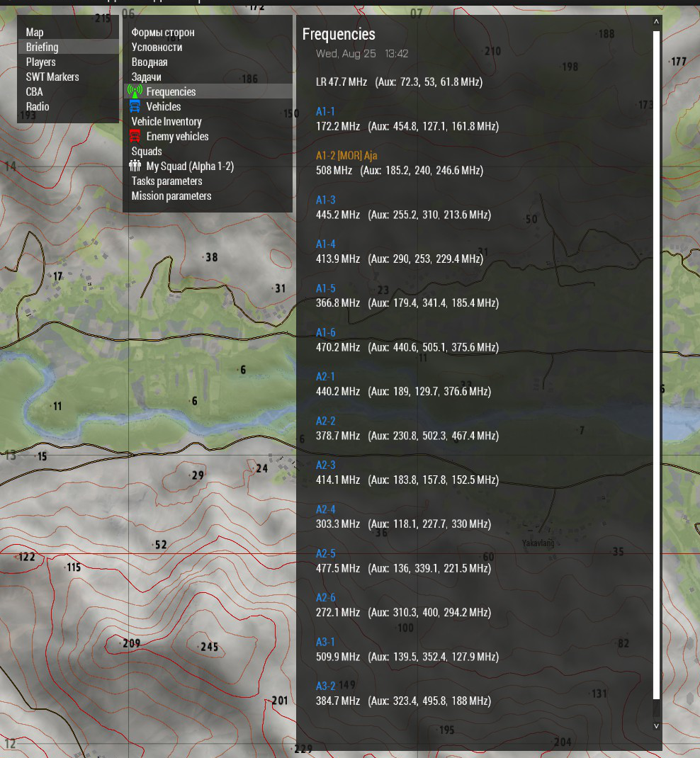Click the 303.3 MHz frequency line

point(403,524)
